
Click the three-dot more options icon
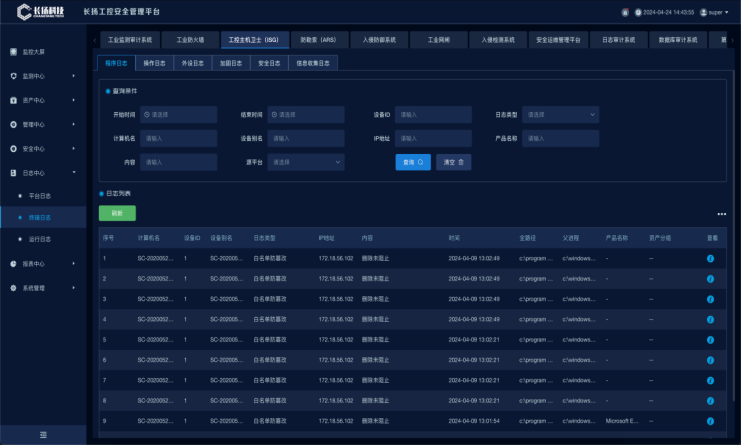pyautogui.click(x=721, y=214)
